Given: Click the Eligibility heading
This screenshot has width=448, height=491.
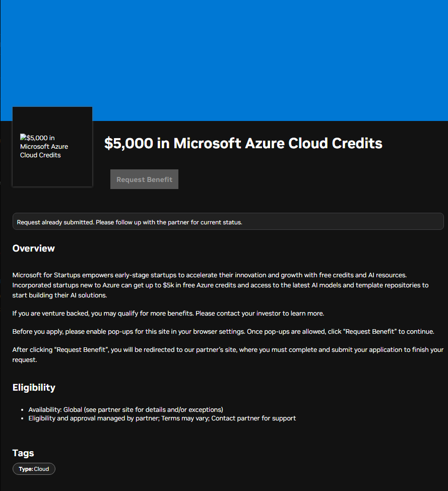Looking at the screenshot, I should click(x=34, y=387).
